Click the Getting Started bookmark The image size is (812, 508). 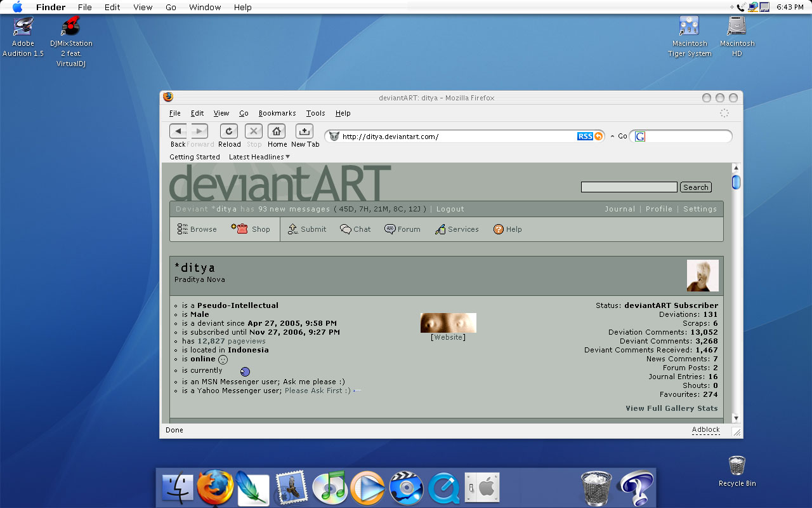pos(195,157)
